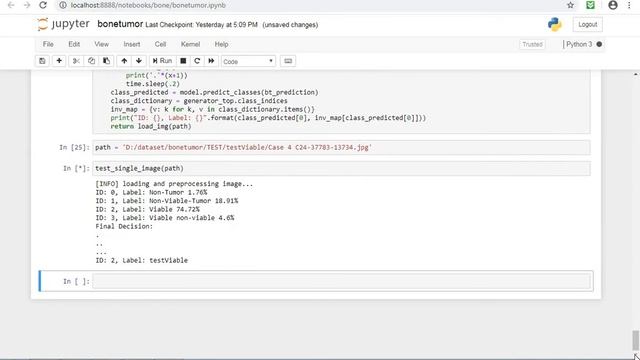Click the '(unsaved changes)' status text

tap(290, 25)
